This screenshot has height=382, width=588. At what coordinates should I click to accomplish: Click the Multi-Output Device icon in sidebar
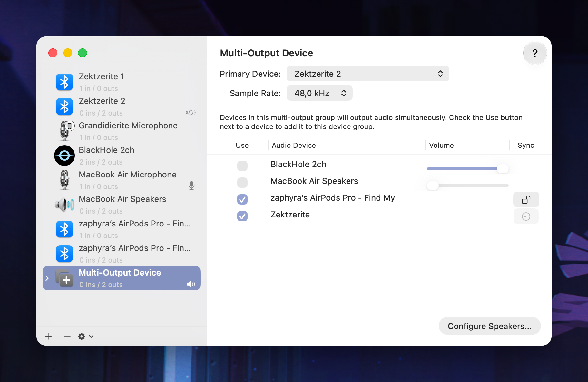[x=64, y=278]
